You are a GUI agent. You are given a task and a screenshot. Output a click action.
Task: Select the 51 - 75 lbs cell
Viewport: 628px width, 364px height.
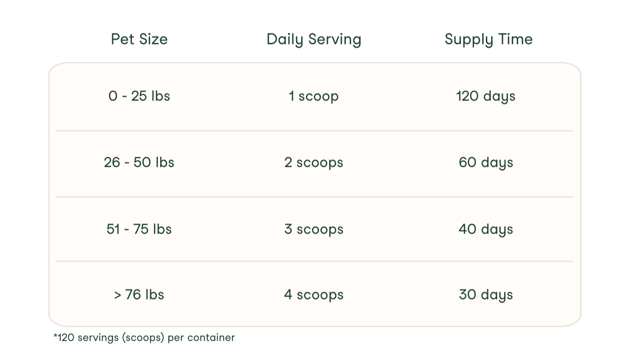(x=139, y=229)
